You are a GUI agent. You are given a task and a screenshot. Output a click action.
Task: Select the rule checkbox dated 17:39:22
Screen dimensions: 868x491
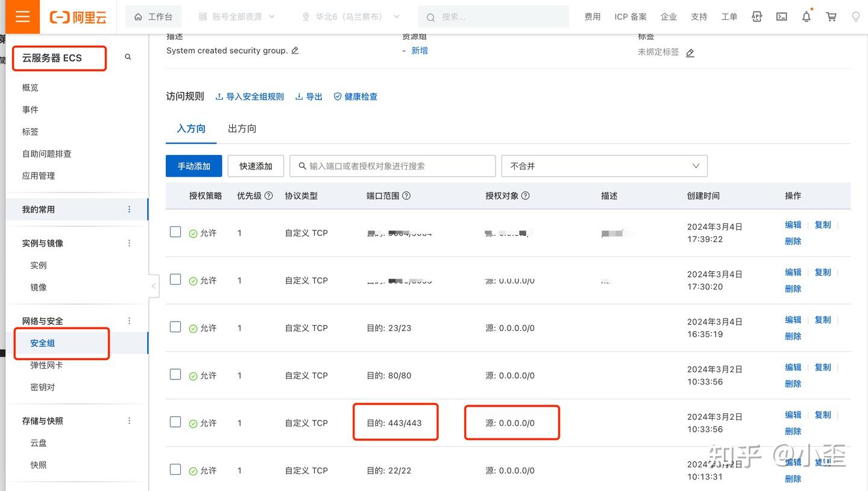pos(175,232)
